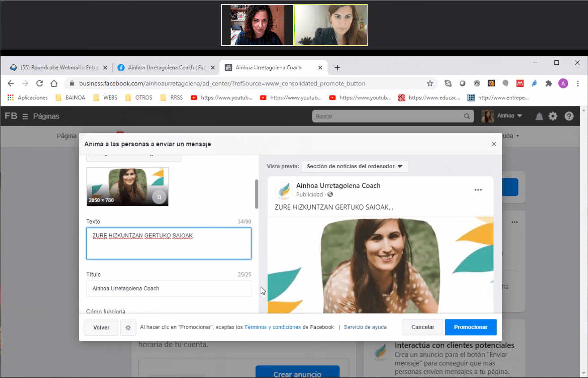Switch to Roundcube Webmail tab

point(58,68)
